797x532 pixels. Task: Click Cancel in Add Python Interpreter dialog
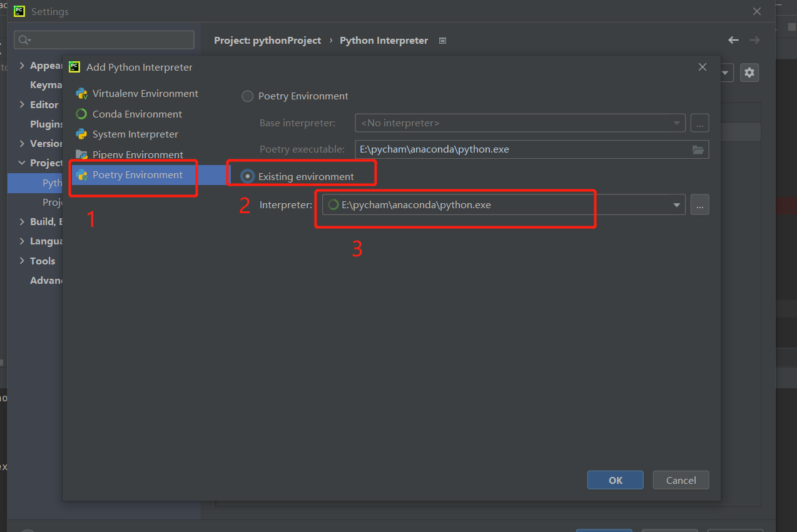coord(681,480)
